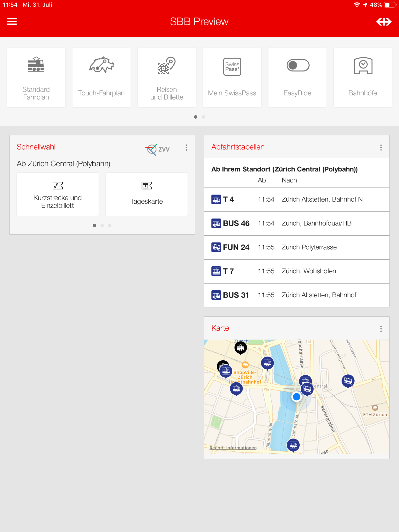The width and height of the screenshot is (399, 532).
Task: Tap the blue current location dot
Action: click(296, 396)
